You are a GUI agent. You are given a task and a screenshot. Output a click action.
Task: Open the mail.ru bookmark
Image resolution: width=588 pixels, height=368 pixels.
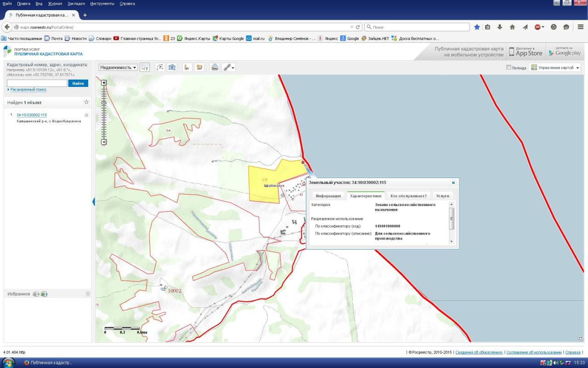(x=255, y=39)
